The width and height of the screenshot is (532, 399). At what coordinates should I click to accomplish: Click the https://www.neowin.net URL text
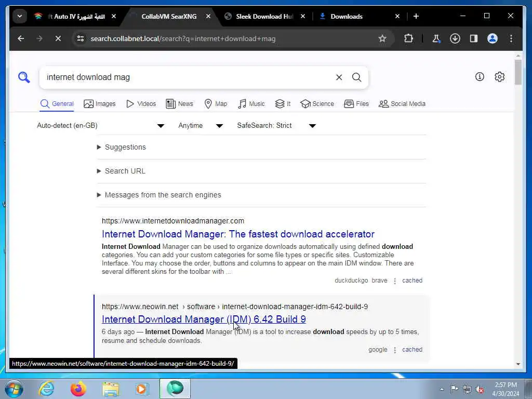point(140,307)
